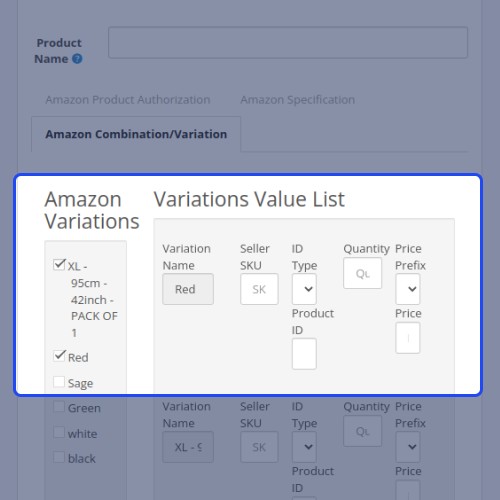
Task: Click the Quantity field for Red
Action: pyautogui.click(x=363, y=273)
